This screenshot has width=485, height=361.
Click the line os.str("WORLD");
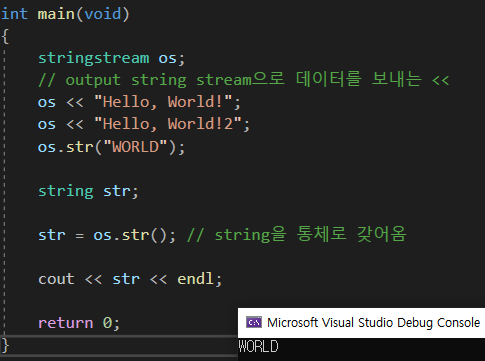click(x=111, y=147)
